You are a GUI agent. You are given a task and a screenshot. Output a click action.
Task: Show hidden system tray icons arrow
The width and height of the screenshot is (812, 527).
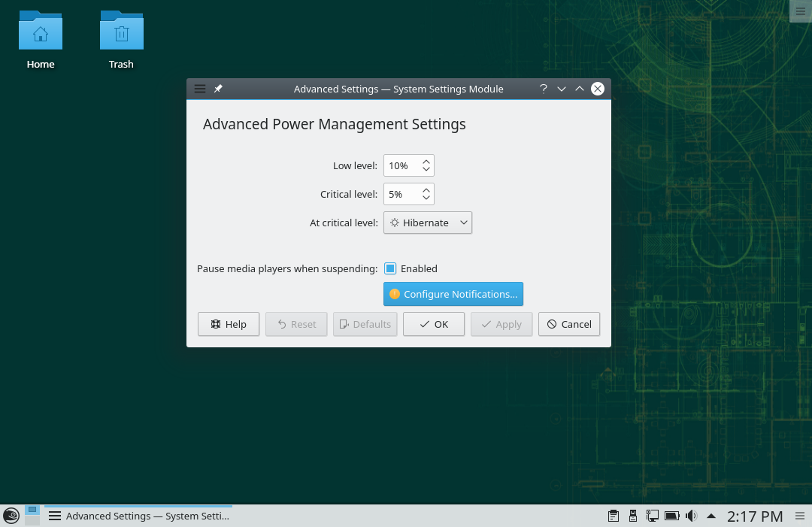[x=711, y=516]
